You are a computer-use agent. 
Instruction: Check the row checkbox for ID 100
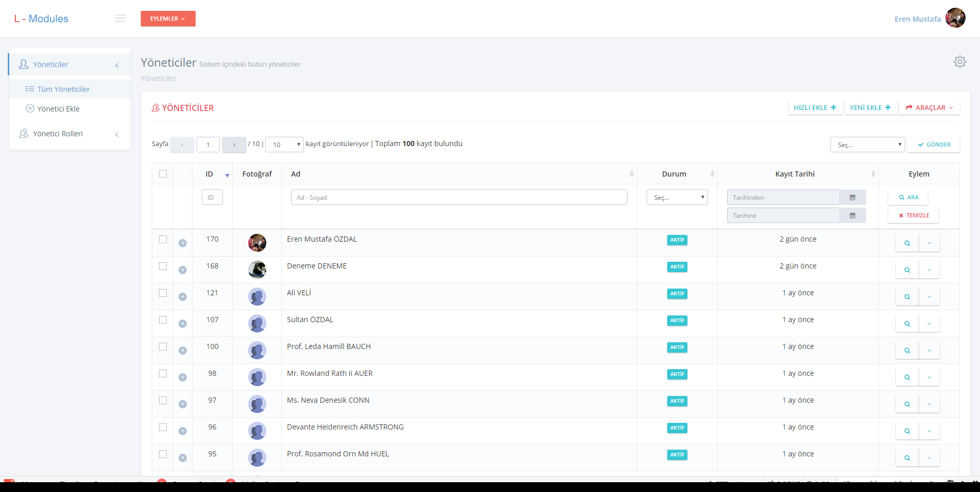[163, 347]
